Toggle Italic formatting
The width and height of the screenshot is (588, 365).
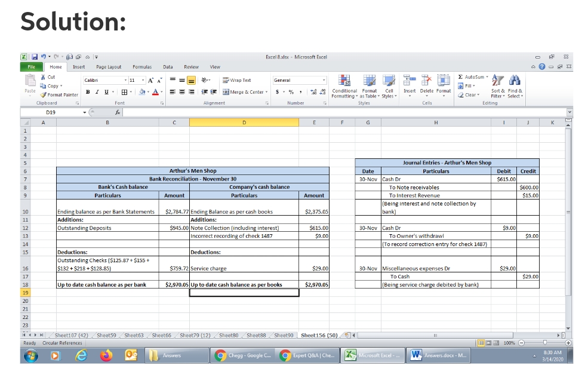tap(96, 92)
